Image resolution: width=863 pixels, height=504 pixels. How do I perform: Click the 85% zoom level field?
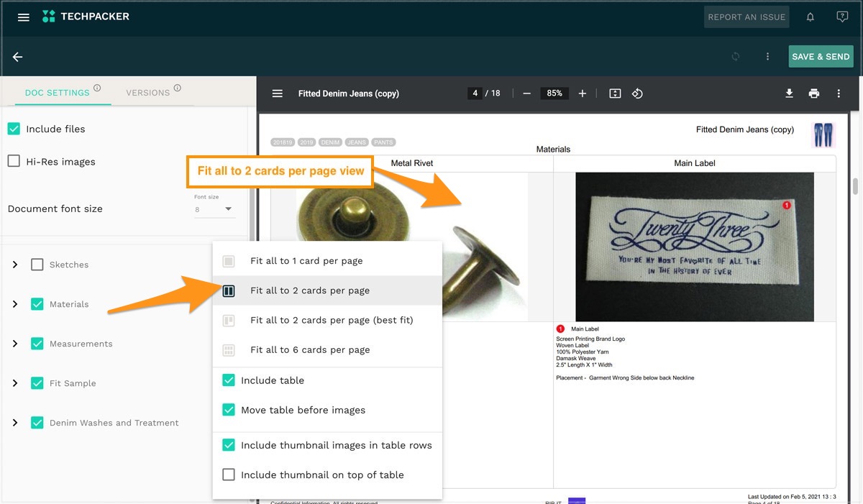pyautogui.click(x=554, y=93)
